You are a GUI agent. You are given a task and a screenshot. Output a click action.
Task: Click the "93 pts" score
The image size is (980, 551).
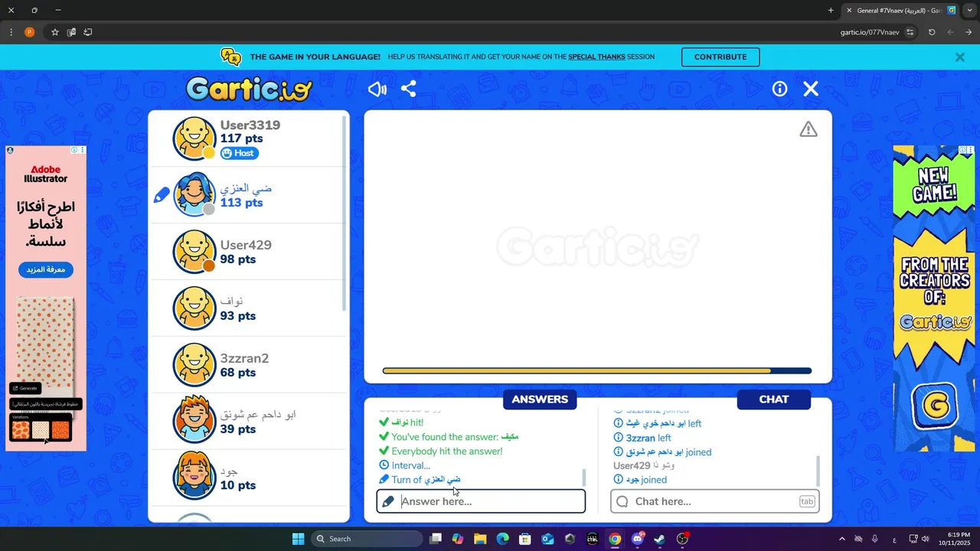pos(238,316)
